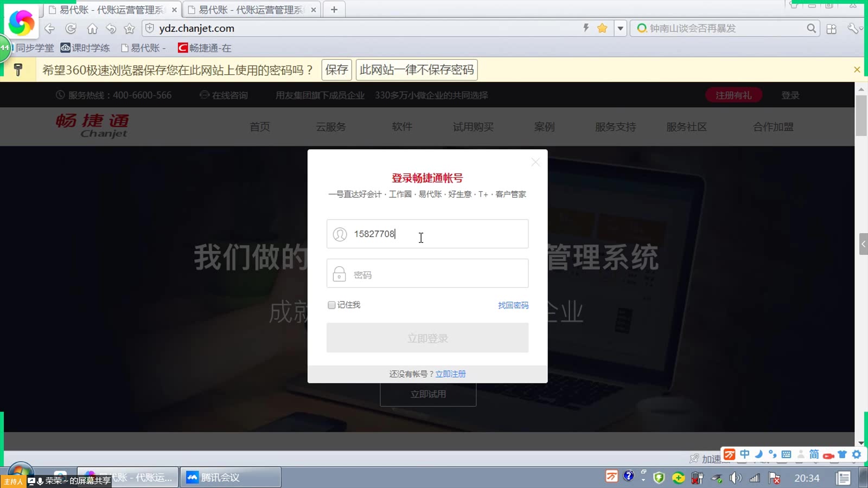
Task: Open 腾讯会议 from the taskbar
Action: (x=231, y=477)
